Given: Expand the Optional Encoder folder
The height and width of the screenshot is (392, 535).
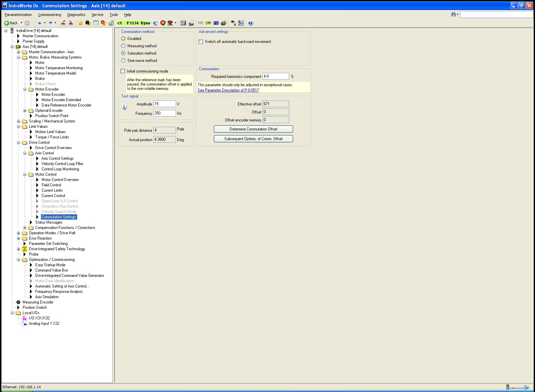Looking at the screenshot, I should pyautogui.click(x=25, y=110).
